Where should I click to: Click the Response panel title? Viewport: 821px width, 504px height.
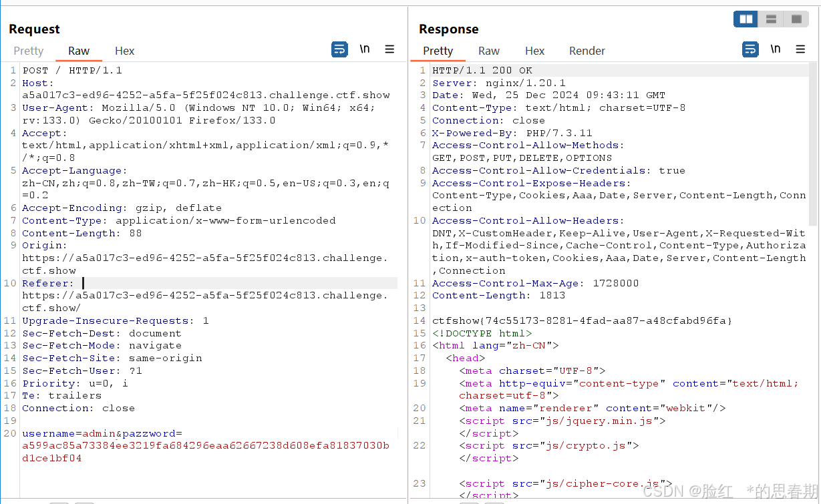tap(449, 29)
